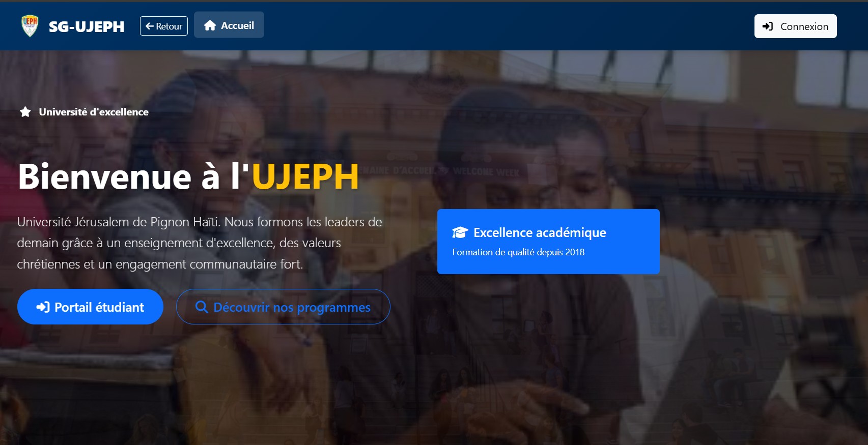The image size is (868, 445).
Task: Click the magnifying glass search icon
Action: click(x=202, y=307)
